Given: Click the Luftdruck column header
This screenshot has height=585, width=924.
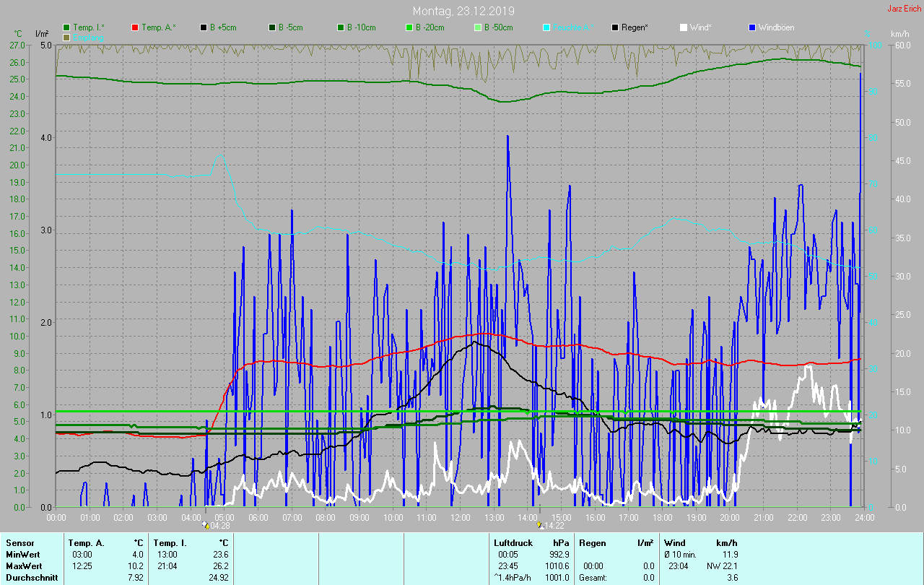Looking at the screenshot, I should pyautogui.click(x=513, y=542).
